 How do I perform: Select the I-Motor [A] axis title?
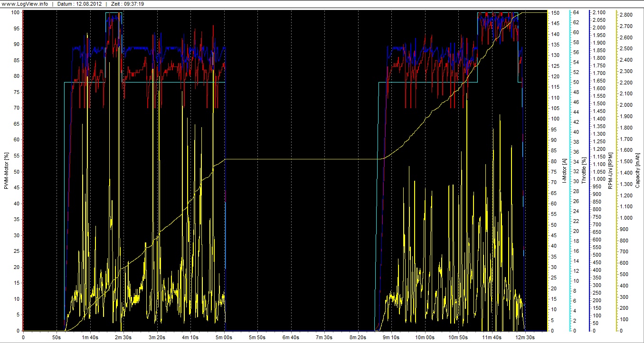(x=563, y=171)
